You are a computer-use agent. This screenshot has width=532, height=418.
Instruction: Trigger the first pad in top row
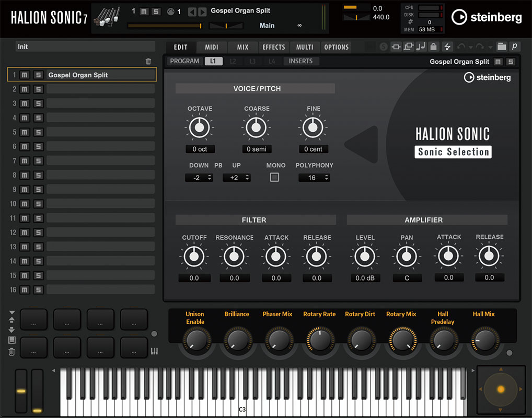pyautogui.click(x=33, y=319)
